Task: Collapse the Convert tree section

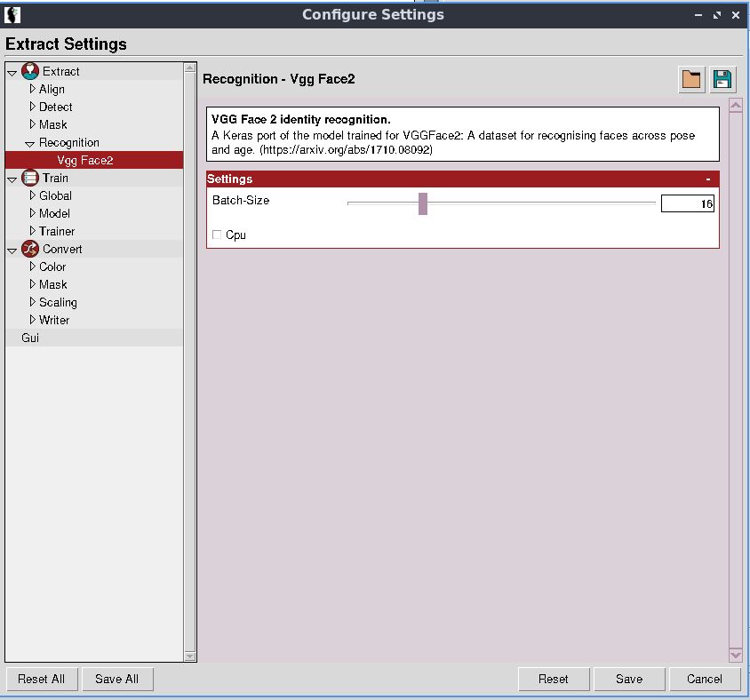Action: (x=12, y=251)
